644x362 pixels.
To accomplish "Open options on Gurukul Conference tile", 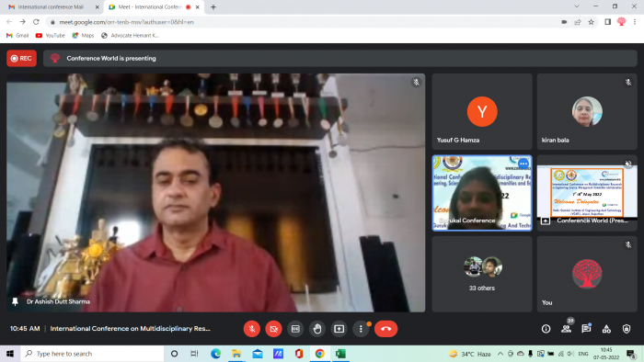I will pos(523,164).
